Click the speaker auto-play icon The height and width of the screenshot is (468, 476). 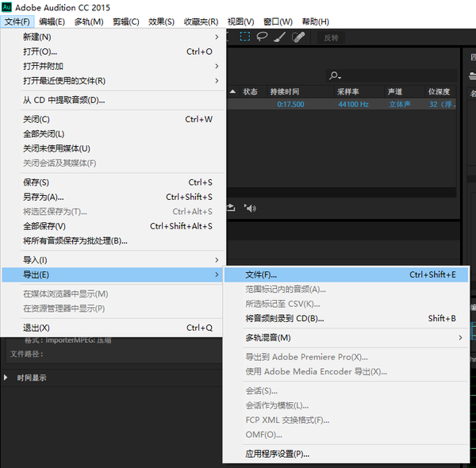(250, 208)
